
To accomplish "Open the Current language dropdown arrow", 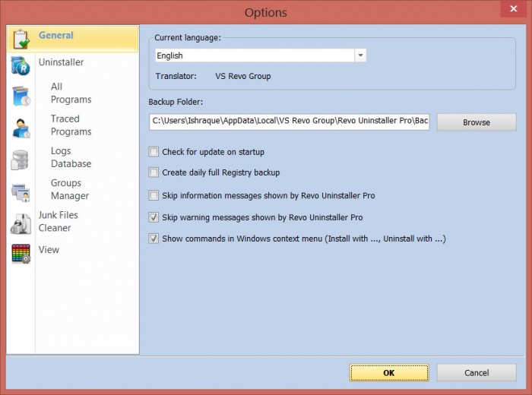I will [x=360, y=55].
